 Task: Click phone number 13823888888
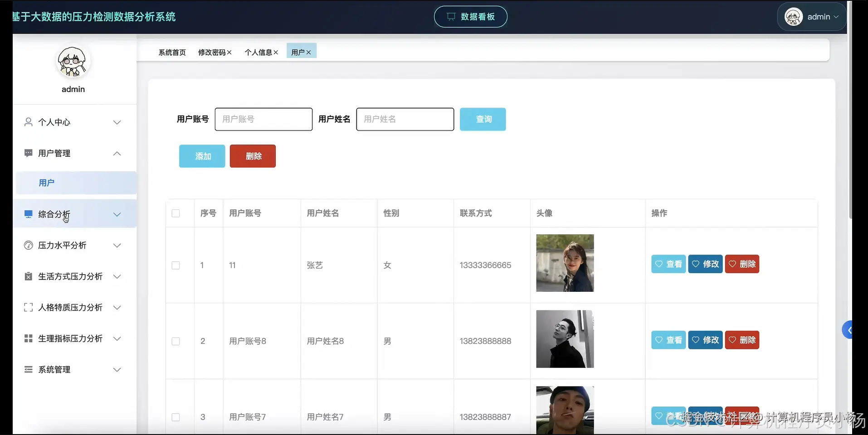[x=485, y=341]
